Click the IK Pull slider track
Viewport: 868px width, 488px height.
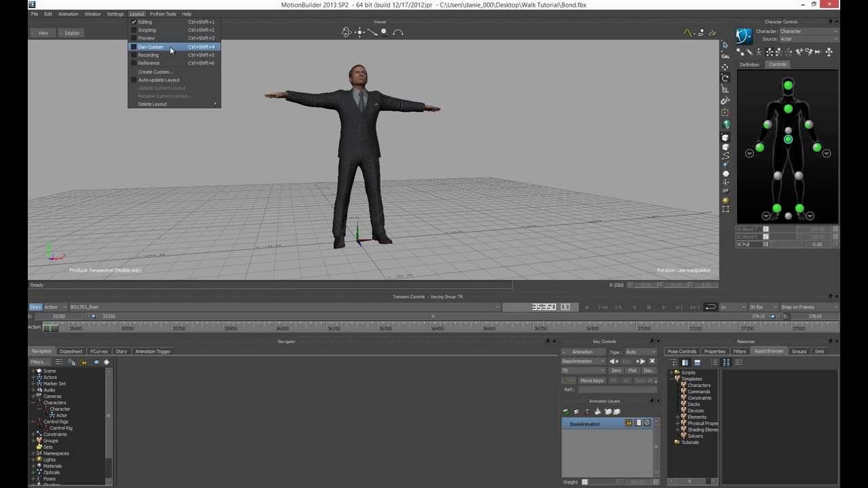point(785,245)
